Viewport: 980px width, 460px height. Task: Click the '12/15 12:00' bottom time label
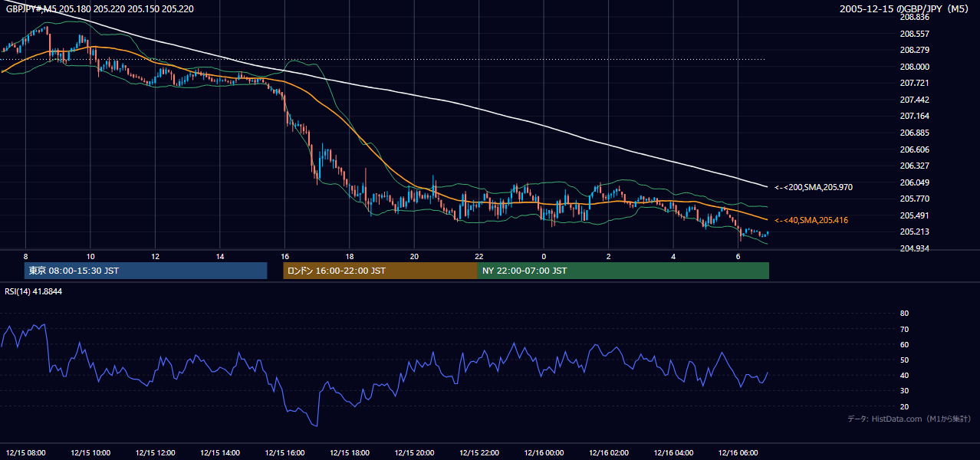point(155,452)
